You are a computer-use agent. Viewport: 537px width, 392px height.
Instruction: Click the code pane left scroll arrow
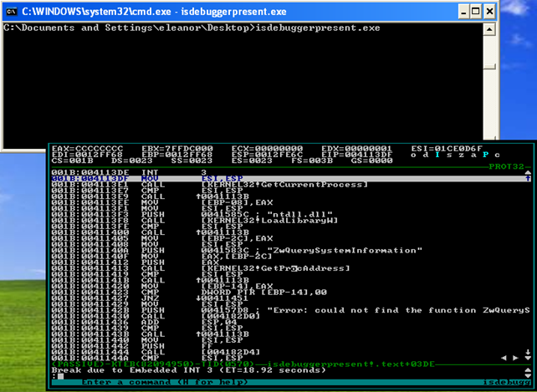tap(502, 357)
